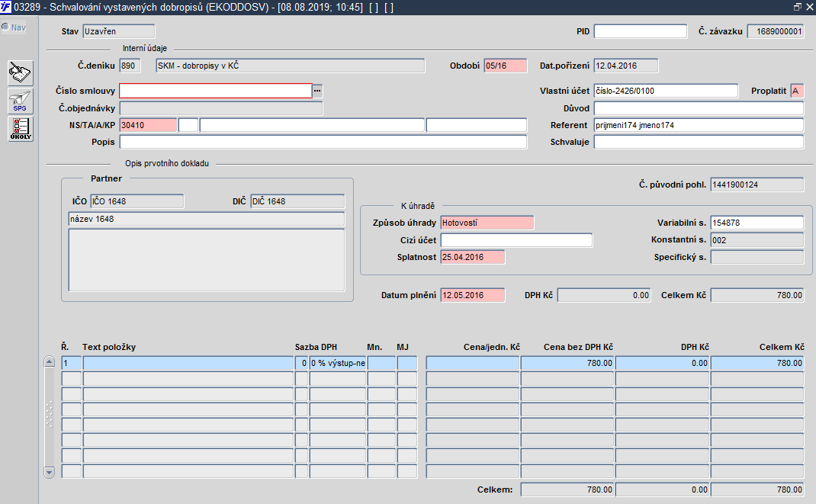Click the Číslo smlouvy input field
This screenshot has width=816, height=504.
[216, 91]
